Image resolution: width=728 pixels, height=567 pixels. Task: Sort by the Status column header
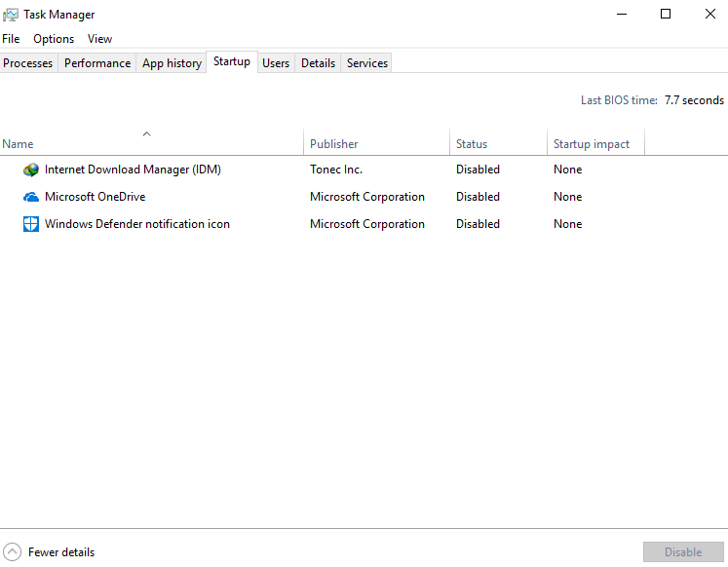pos(498,144)
